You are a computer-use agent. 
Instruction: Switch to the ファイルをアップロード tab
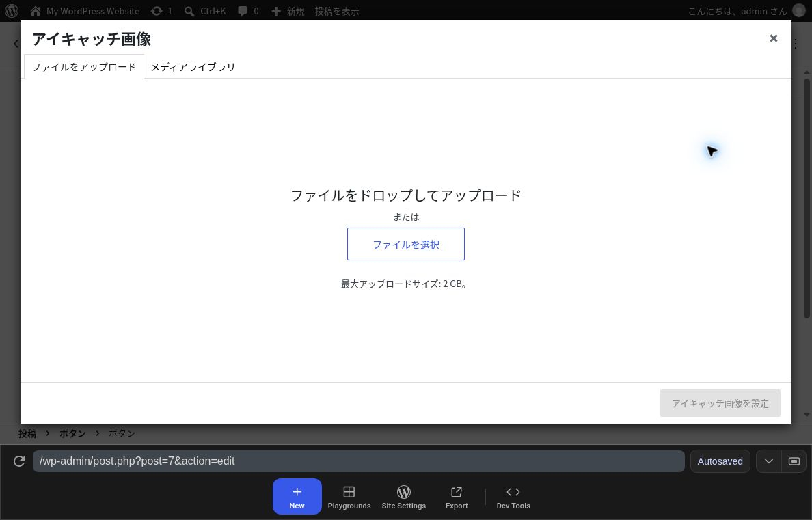click(x=84, y=67)
